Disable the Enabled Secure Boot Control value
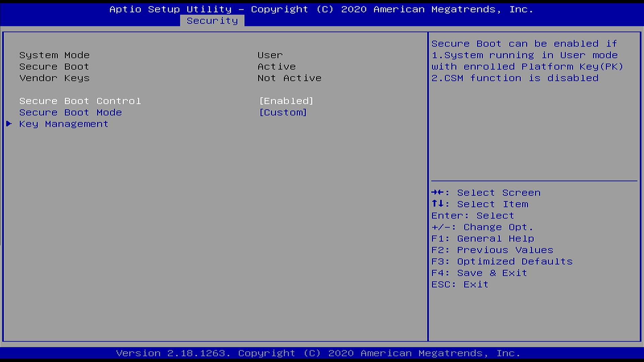 click(285, 101)
